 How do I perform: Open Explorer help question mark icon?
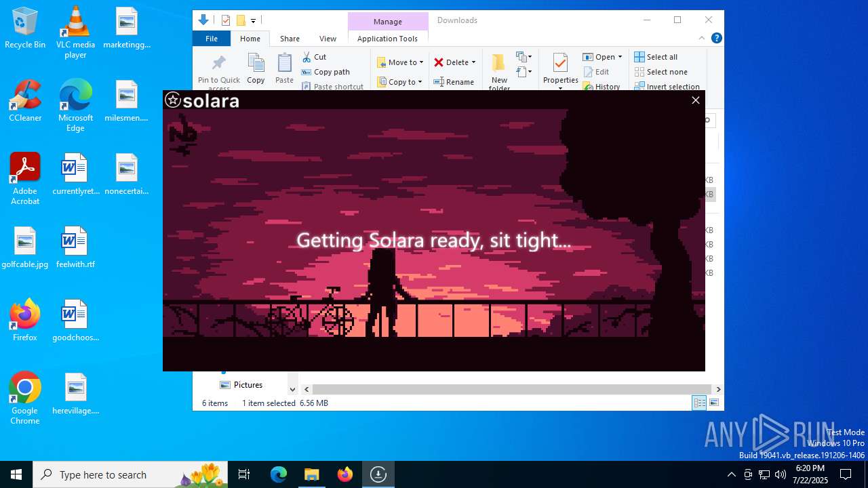click(716, 38)
